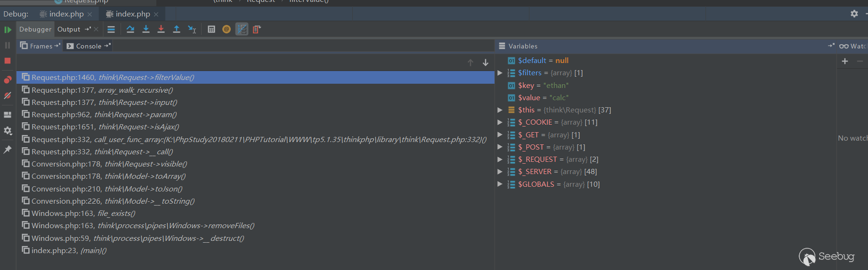Switch to the Debugger tab
This screenshot has width=868, height=270.
tap(35, 29)
